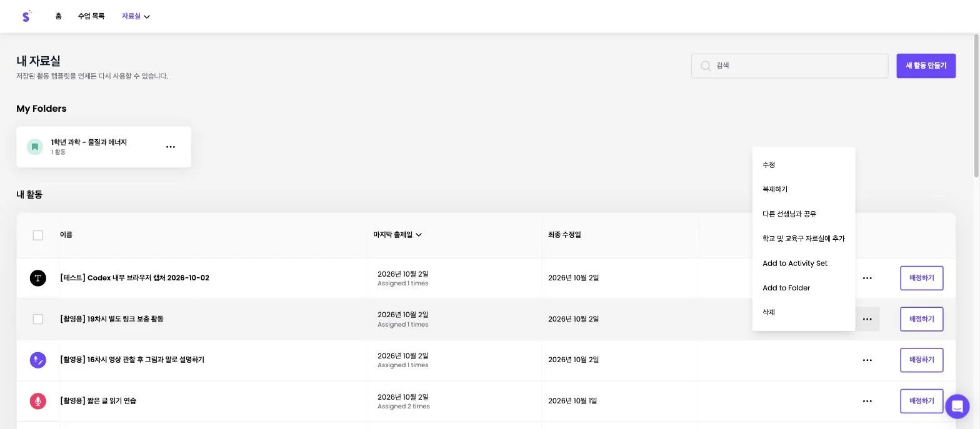Open the 1학년 과학 - 물질과 에너지 folder

pos(104,147)
